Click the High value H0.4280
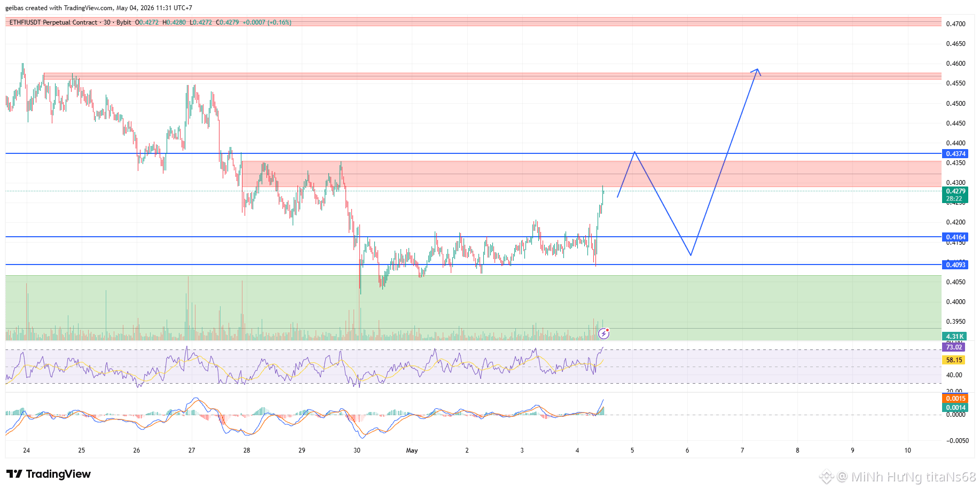This screenshot has height=490, width=980. (174, 22)
